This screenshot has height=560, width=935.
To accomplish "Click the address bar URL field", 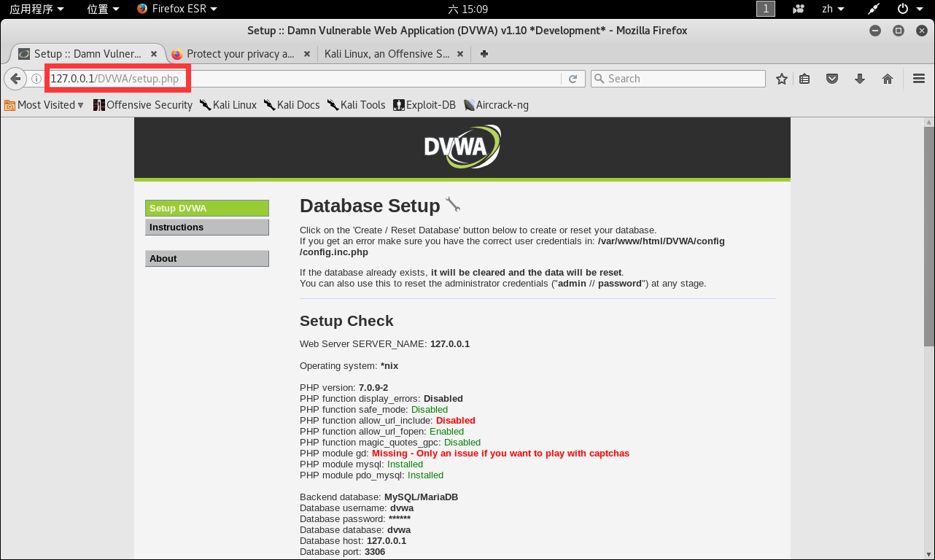I will pos(117,78).
